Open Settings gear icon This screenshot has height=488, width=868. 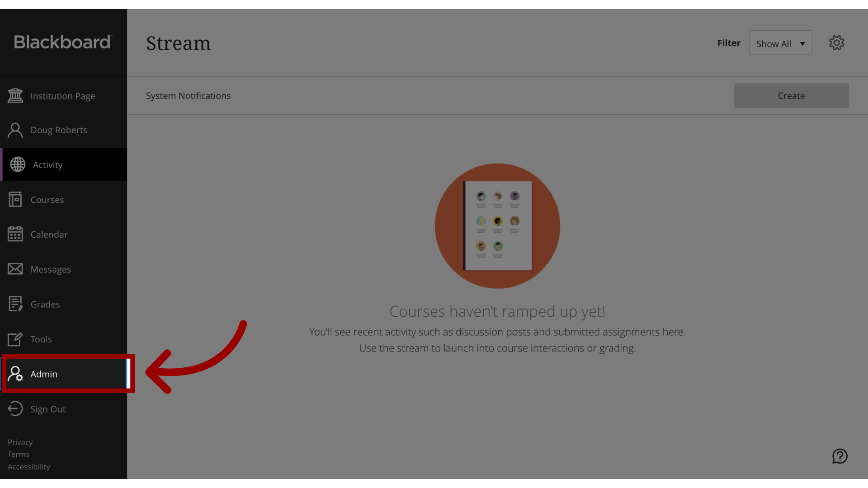click(837, 43)
